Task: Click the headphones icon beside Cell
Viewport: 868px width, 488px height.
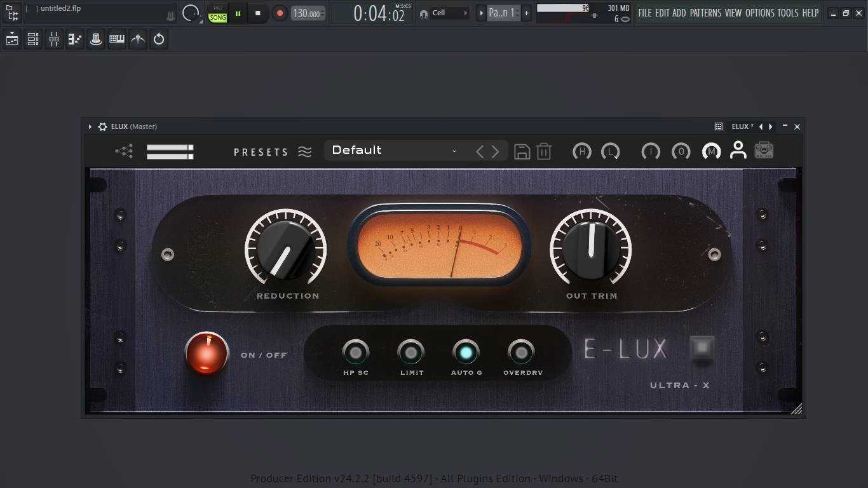Action: pyautogui.click(x=424, y=13)
